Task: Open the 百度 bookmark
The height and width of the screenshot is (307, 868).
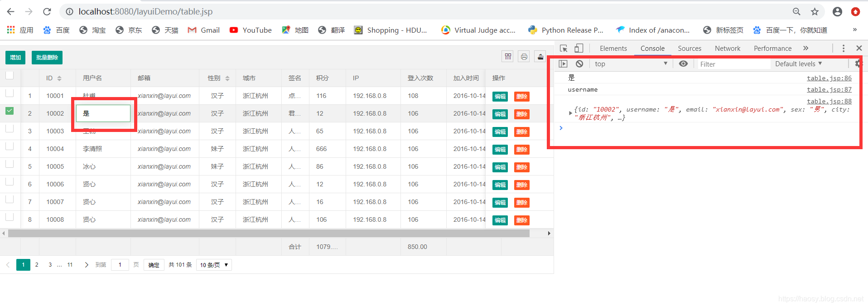Action: pyautogui.click(x=56, y=30)
